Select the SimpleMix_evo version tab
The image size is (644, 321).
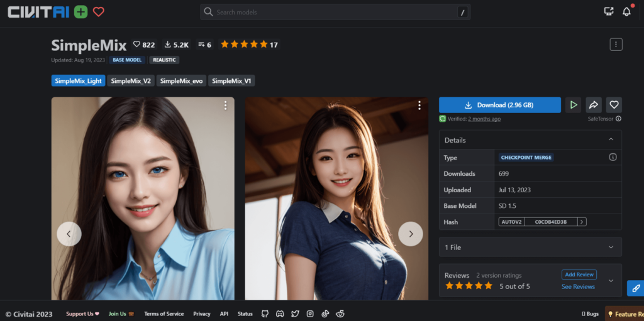181,81
